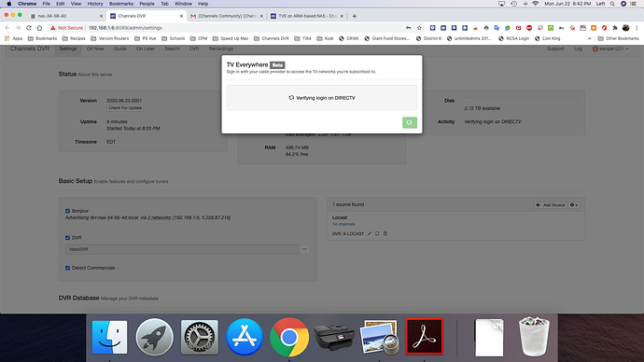Open the 14 channels link under Locast
Screen dimensions: 644x362
click(343, 224)
